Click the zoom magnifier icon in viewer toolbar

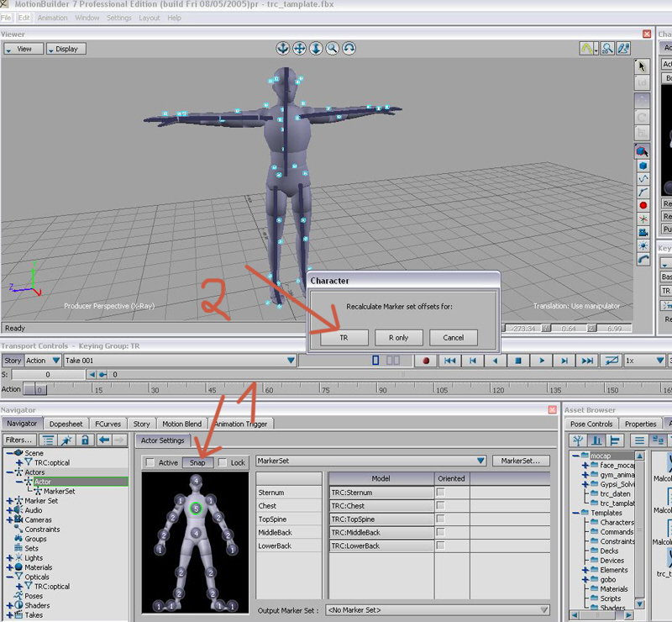pyautogui.click(x=333, y=49)
